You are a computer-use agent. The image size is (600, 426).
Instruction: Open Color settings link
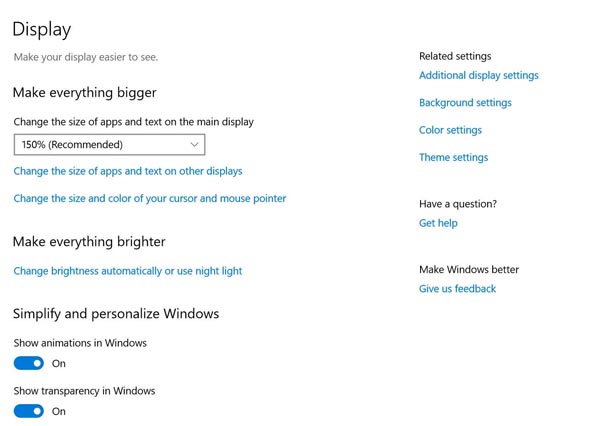[450, 130]
